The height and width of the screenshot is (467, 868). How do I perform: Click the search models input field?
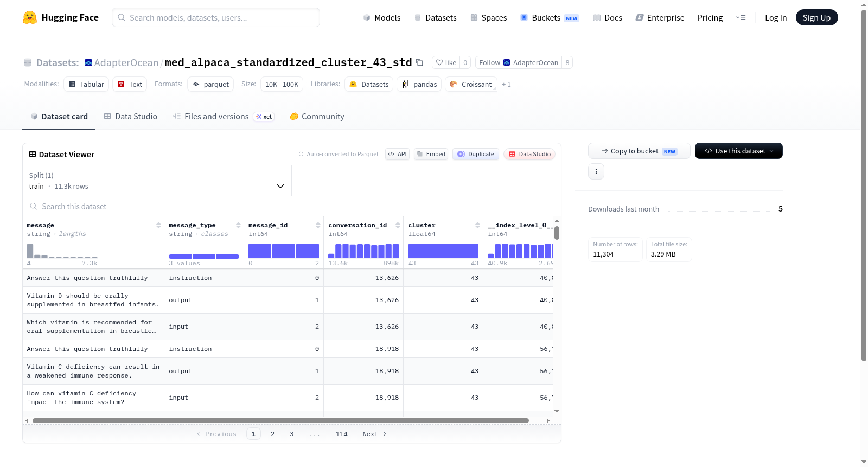[216, 17]
